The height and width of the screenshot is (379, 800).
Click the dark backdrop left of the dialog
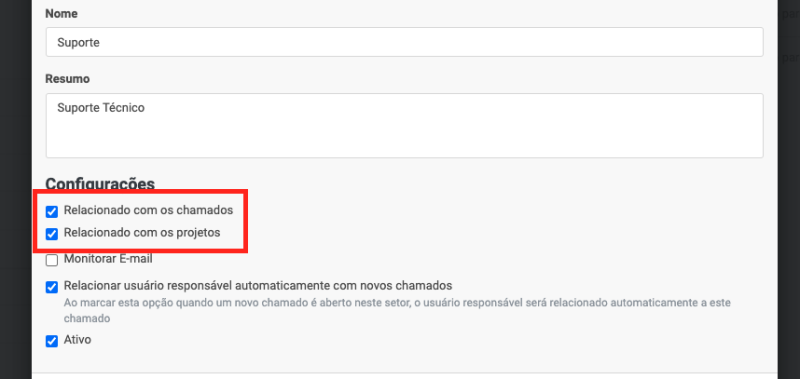pyautogui.click(x=15, y=189)
